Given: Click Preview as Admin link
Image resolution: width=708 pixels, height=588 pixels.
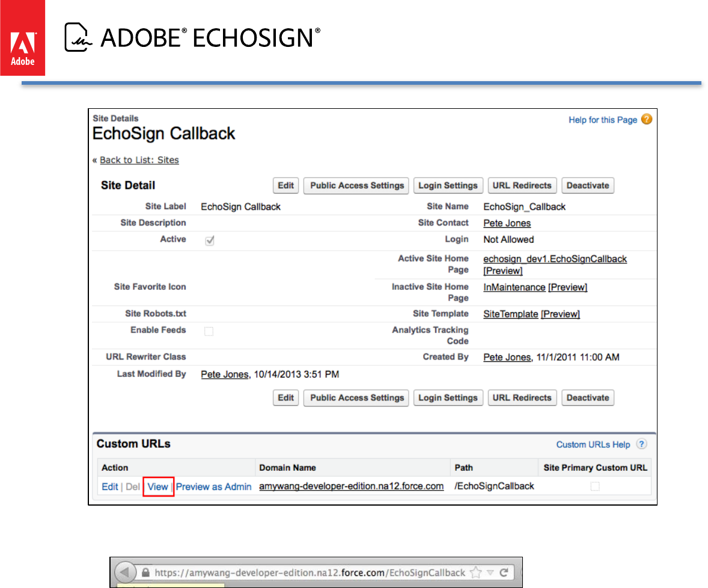Looking at the screenshot, I should click(x=213, y=487).
